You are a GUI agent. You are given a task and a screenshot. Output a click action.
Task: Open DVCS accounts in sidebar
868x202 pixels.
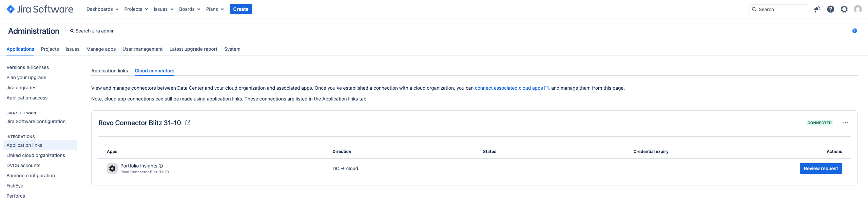(23, 165)
